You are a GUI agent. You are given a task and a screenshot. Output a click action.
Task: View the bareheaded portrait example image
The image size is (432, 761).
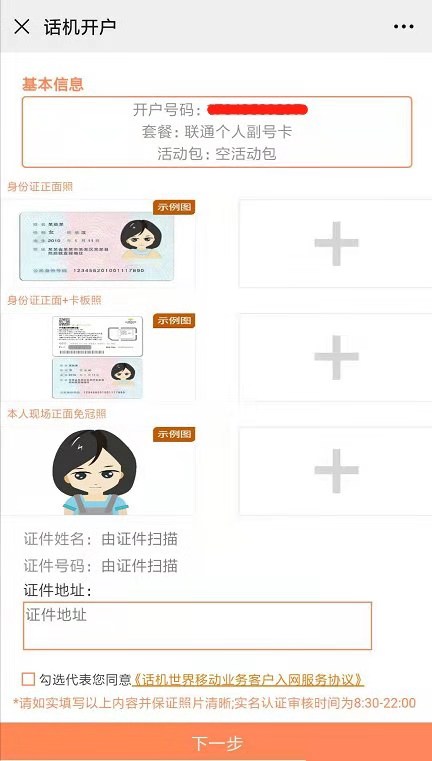click(95, 472)
